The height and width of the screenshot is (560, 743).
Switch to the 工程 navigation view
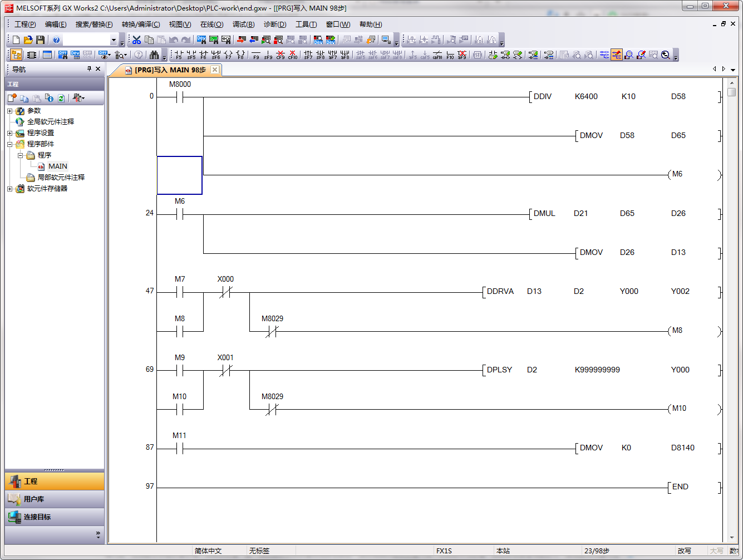tap(55, 481)
